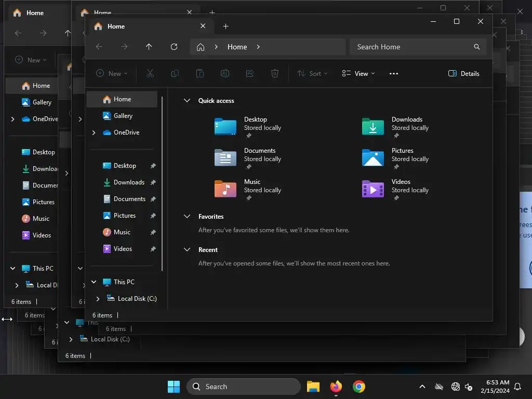The image size is (532, 399).
Task: Go up one level with Up arrow in front window
Action: pyautogui.click(x=149, y=47)
